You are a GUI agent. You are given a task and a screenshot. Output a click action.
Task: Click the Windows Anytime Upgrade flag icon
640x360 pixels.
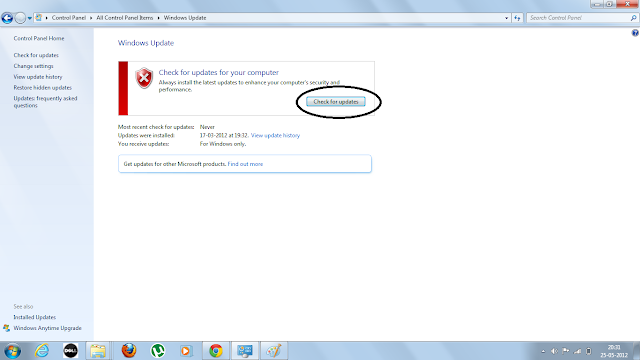[x=7, y=328]
